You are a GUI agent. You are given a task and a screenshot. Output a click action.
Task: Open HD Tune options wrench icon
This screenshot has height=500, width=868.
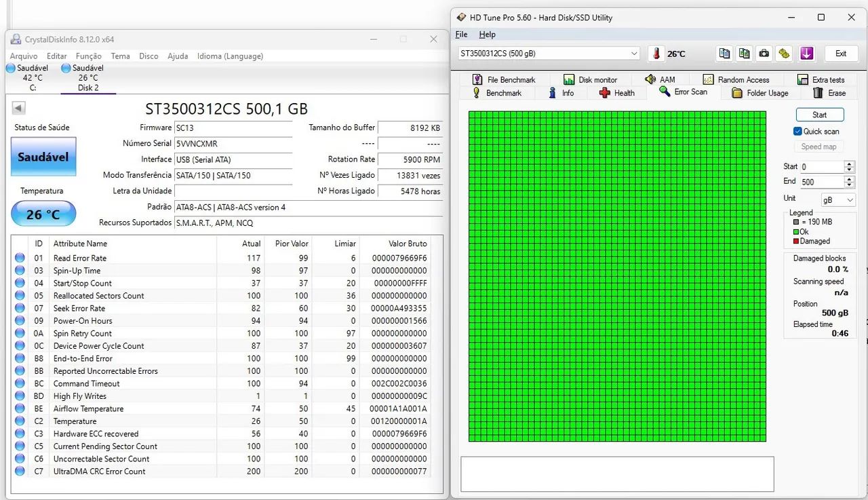785,54
